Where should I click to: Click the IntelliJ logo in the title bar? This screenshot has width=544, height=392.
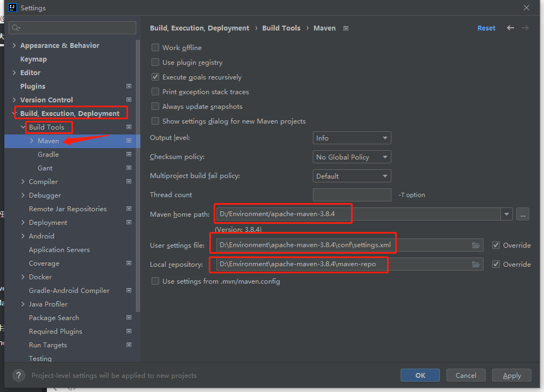pos(12,8)
